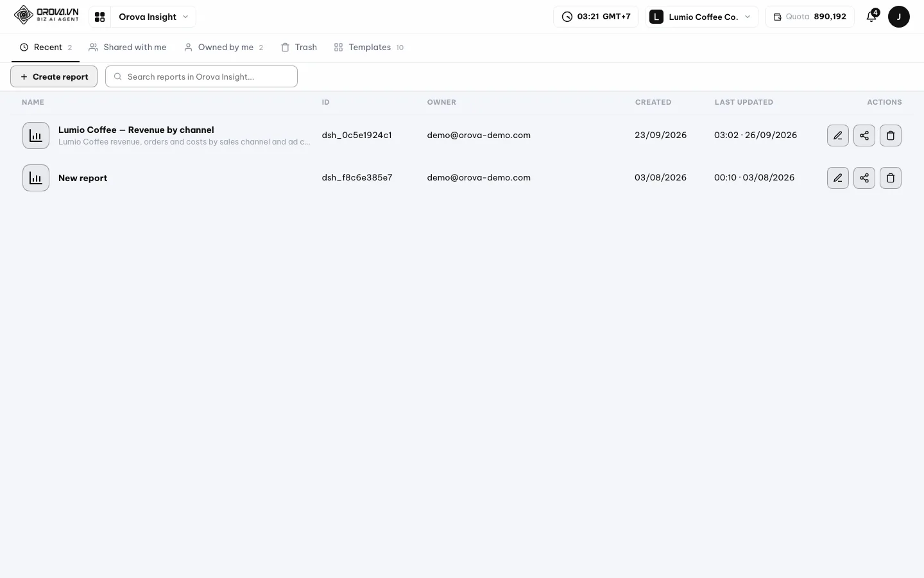
Task: Click the LAST UPDATED column header
Action: pyautogui.click(x=744, y=102)
